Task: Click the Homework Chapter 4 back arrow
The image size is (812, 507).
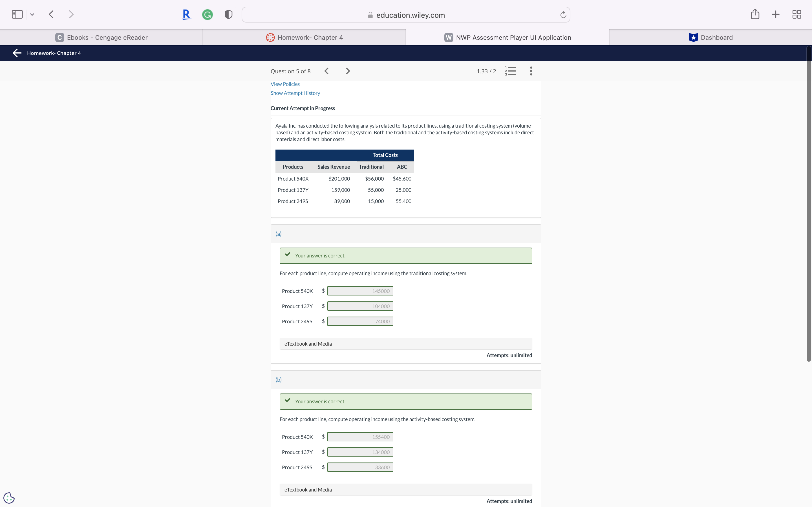Action: click(16, 53)
